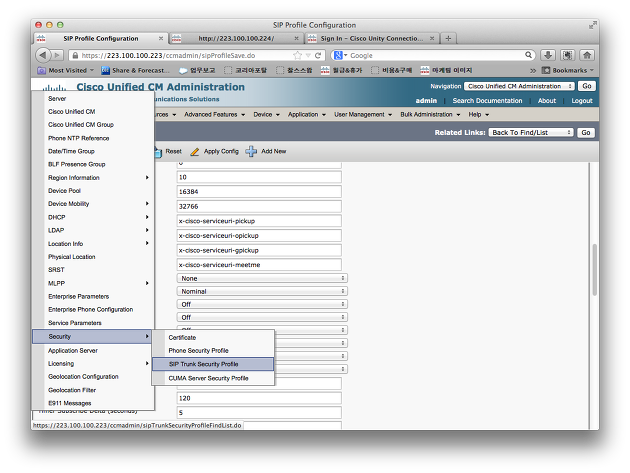Open Share & Forecast bookmark

135,70
